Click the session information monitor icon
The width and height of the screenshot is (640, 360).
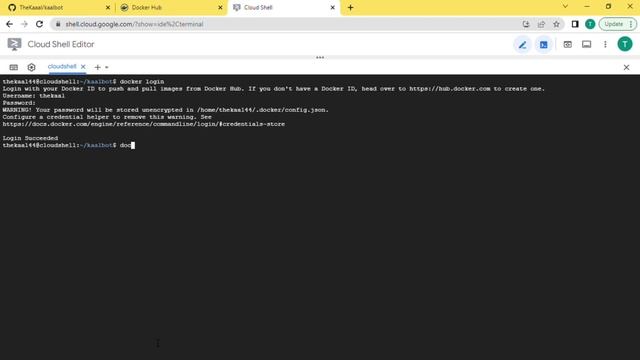pos(587,44)
